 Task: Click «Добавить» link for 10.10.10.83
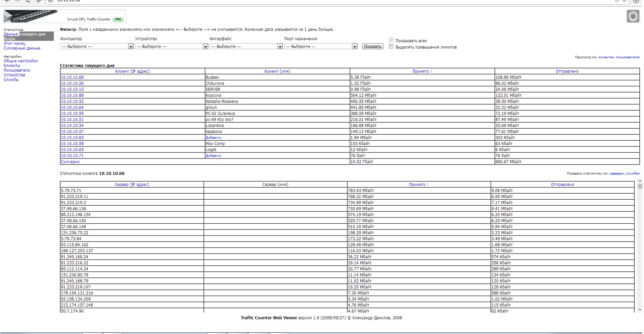[x=213, y=138]
